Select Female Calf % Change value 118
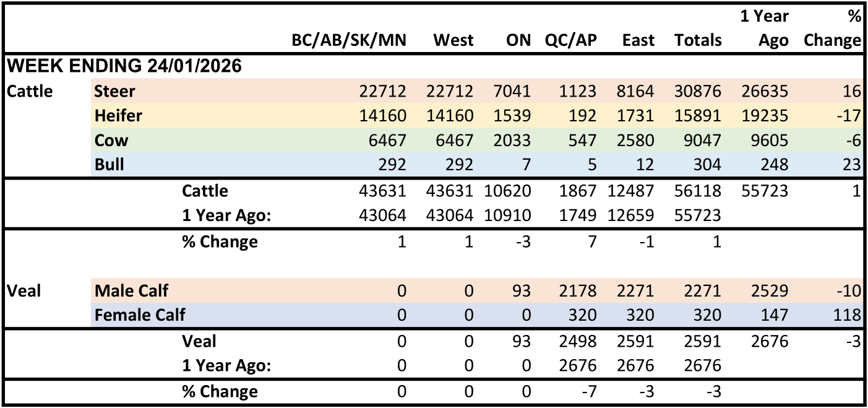 [x=846, y=315]
